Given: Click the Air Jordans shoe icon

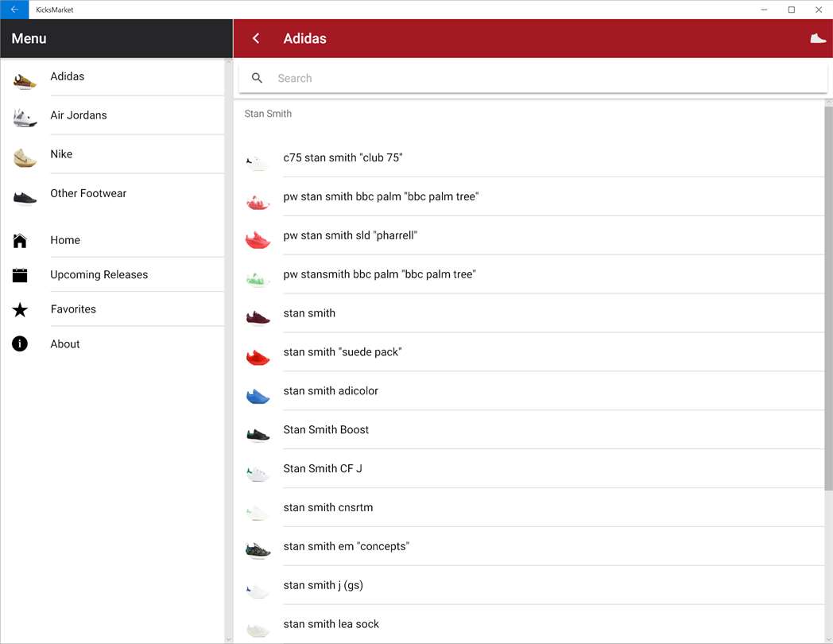Looking at the screenshot, I should [x=25, y=118].
